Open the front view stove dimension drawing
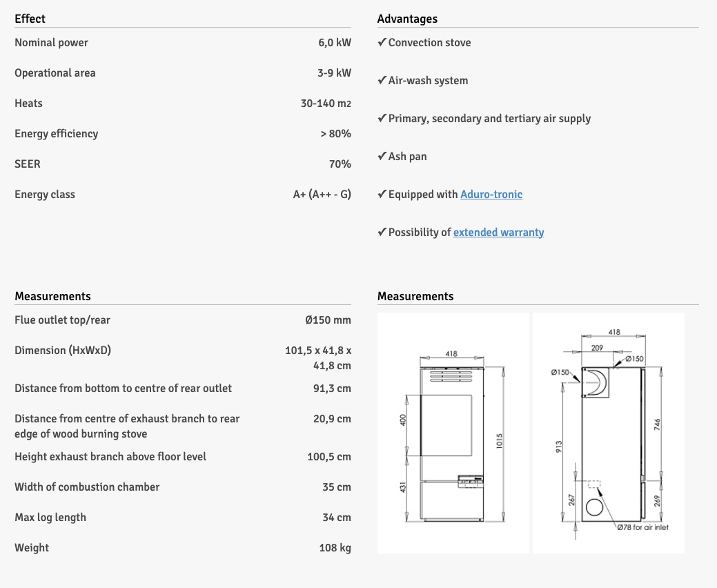 click(x=453, y=433)
